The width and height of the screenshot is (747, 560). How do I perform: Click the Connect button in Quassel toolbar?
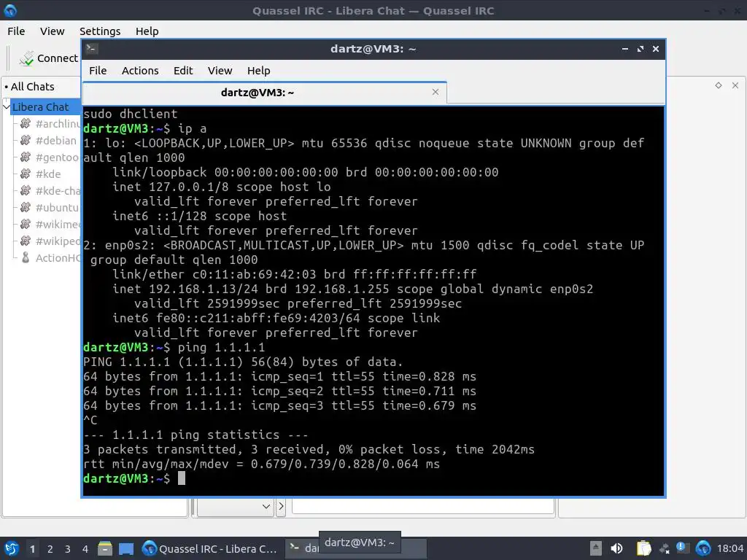pos(48,58)
